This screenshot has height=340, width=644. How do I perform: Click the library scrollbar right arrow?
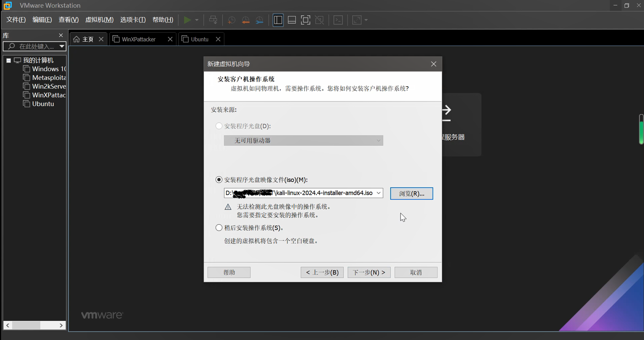coord(61,325)
